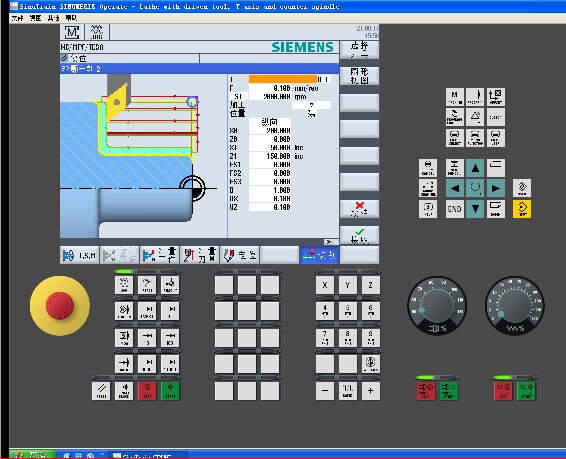
Task: Click the red emergency stop button
Action: pos(60,306)
